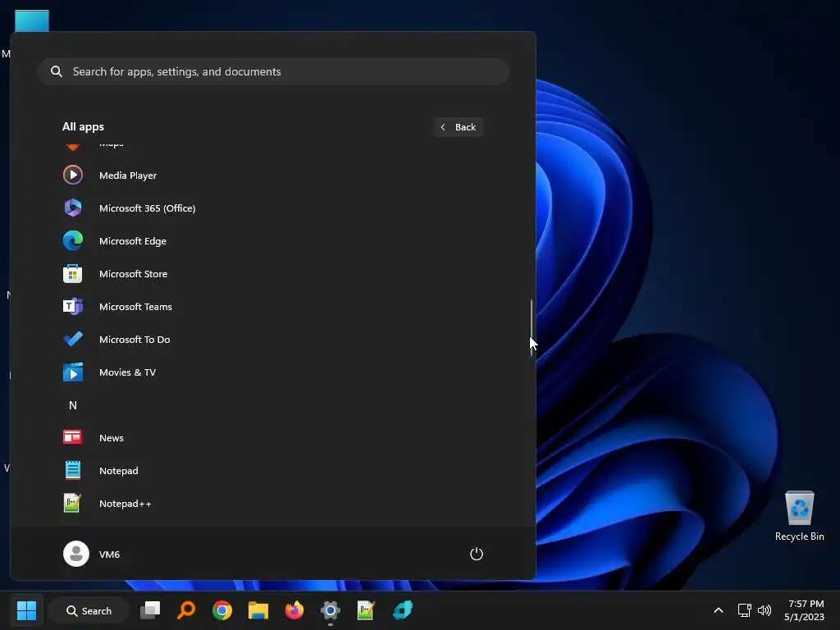Click search field for apps, settings, documents
The width and height of the screenshot is (840, 630).
pos(273,71)
